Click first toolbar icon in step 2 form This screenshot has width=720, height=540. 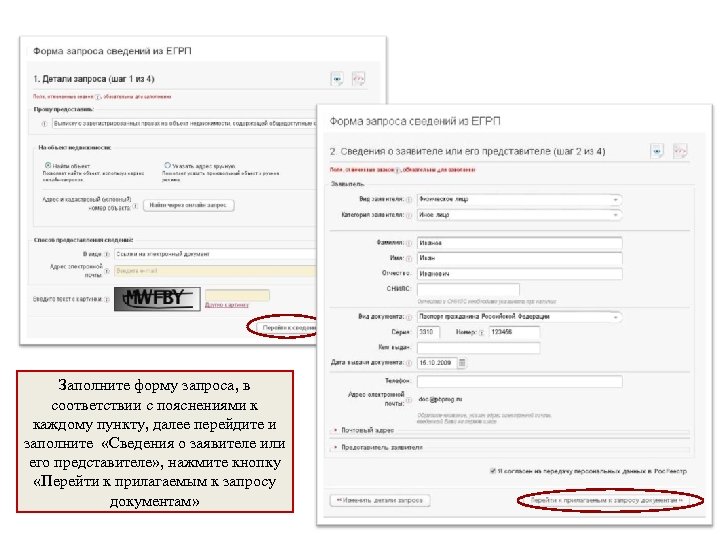tap(657, 151)
